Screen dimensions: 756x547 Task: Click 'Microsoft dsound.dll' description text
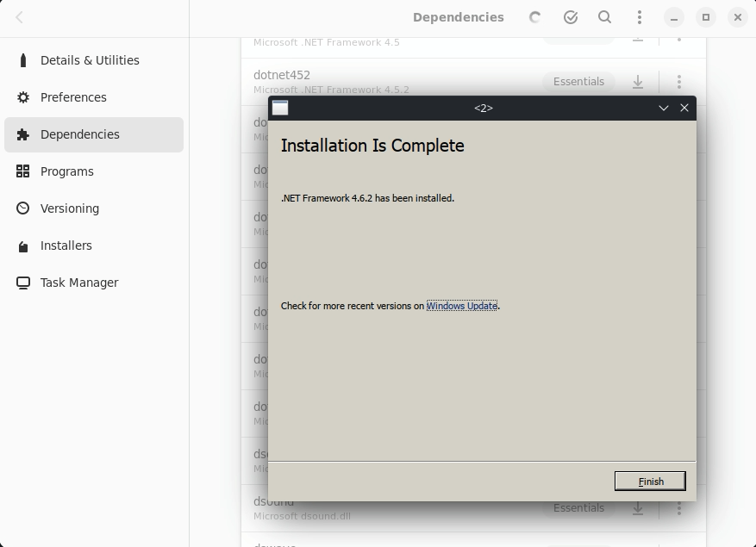click(x=302, y=516)
